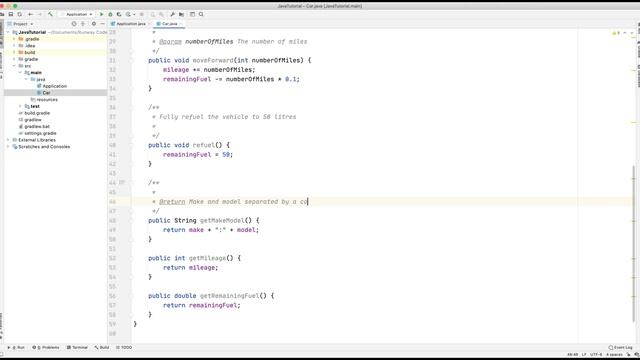Navigate forward with the right arrow icon

(40, 14)
